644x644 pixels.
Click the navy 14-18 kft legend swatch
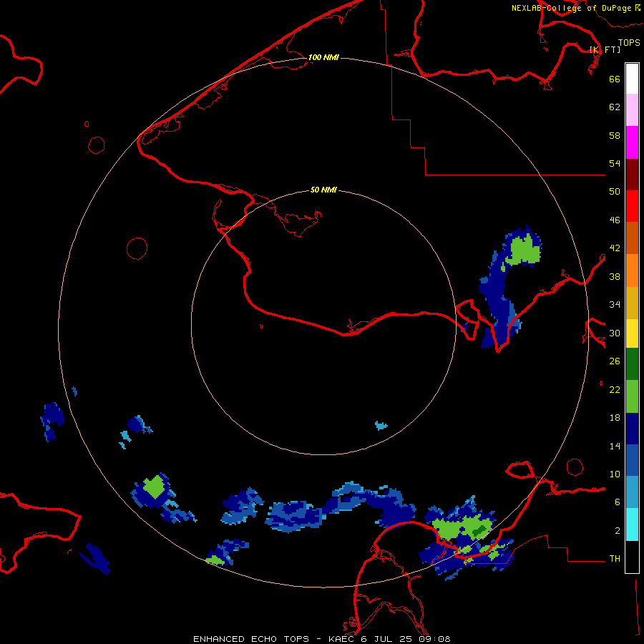pos(632,429)
